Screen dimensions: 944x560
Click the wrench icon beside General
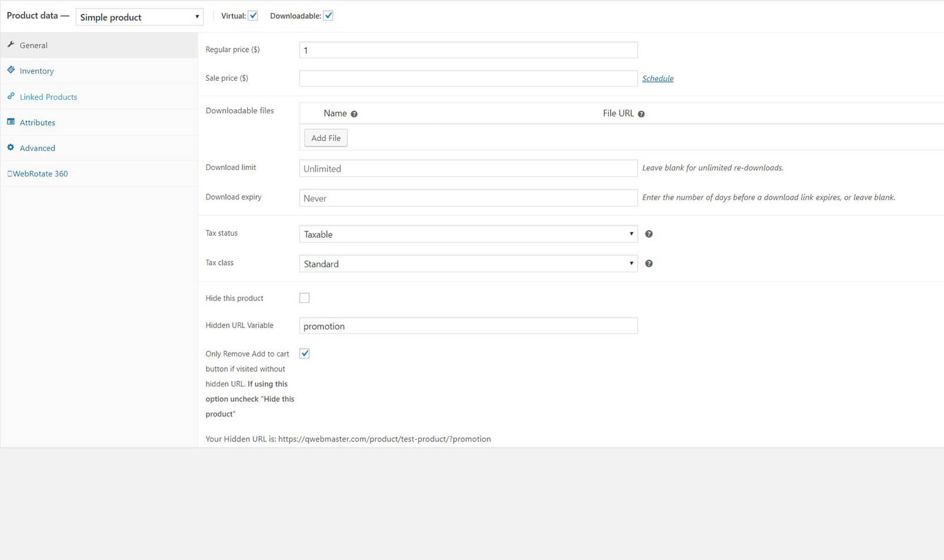[x=11, y=45]
